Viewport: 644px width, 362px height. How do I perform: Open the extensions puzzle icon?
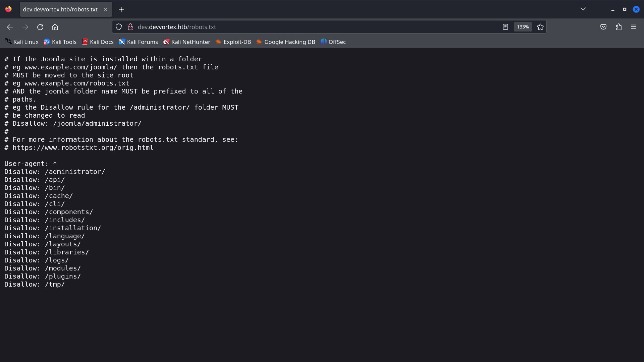click(x=619, y=27)
